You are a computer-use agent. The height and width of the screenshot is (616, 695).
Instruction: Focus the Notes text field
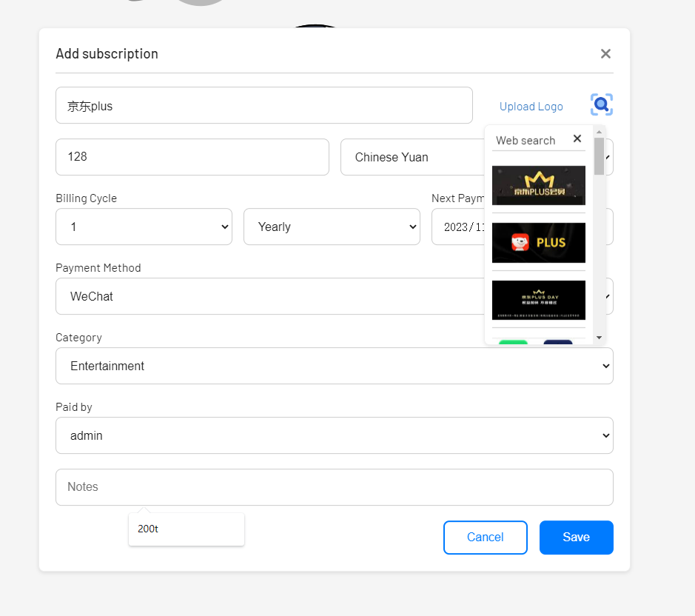334,487
